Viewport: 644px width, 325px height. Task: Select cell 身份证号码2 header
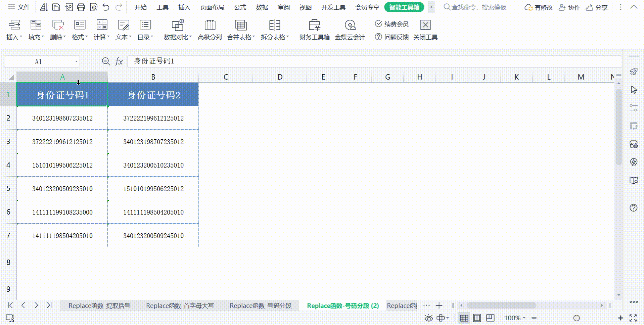tap(153, 95)
